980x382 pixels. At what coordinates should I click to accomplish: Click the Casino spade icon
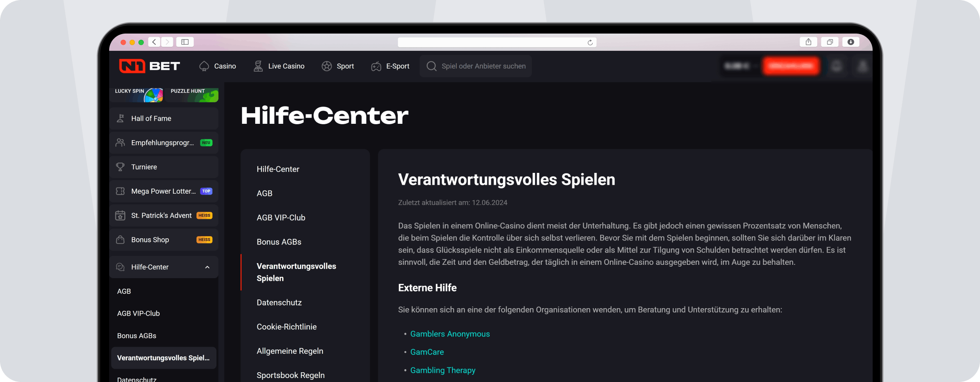(x=204, y=66)
